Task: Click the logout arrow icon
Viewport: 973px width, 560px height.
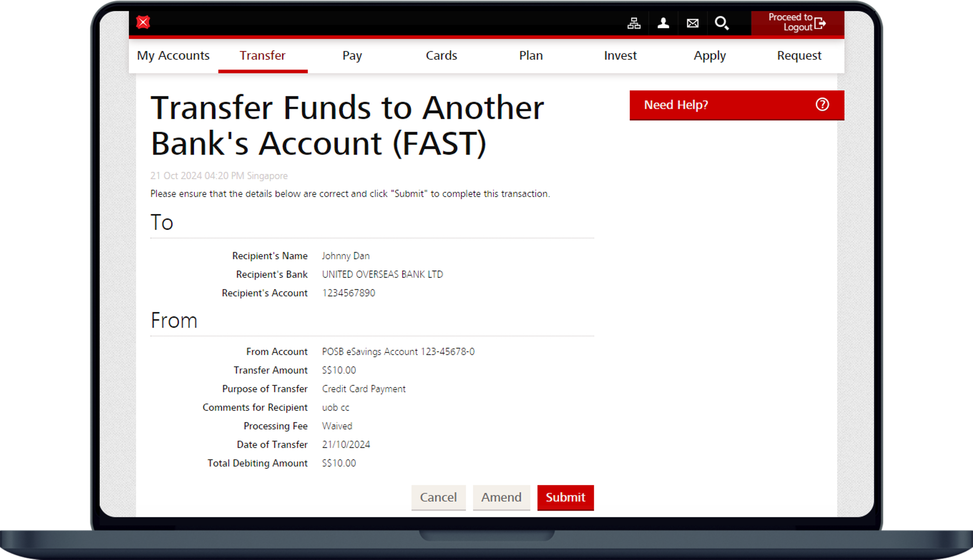Action: (820, 23)
